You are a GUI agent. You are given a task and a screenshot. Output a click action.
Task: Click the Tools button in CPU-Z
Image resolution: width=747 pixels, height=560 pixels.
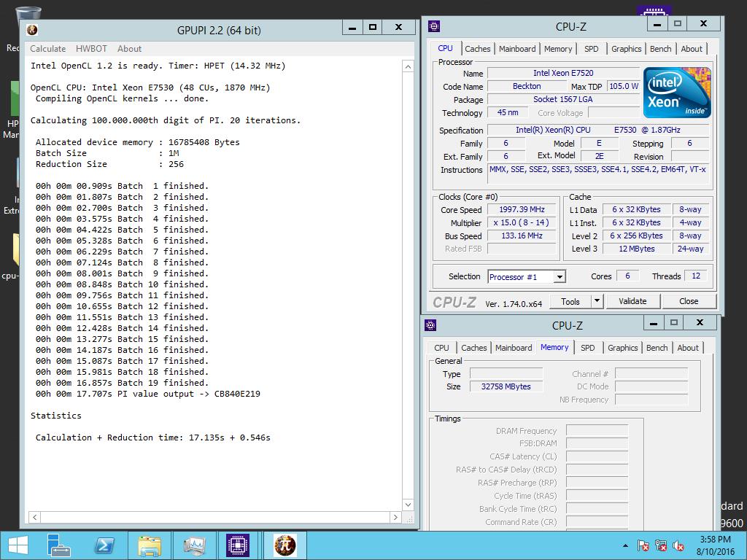[x=570, y=301]
